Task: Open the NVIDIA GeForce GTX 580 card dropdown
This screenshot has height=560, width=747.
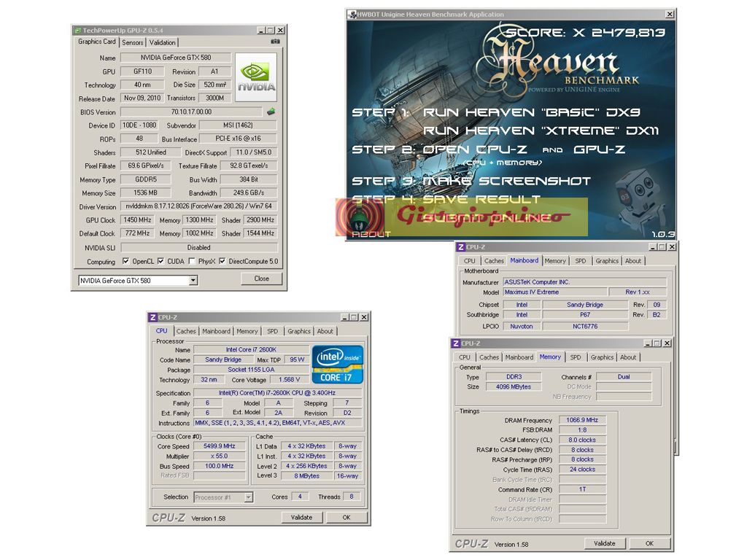Action: [193, 281]
